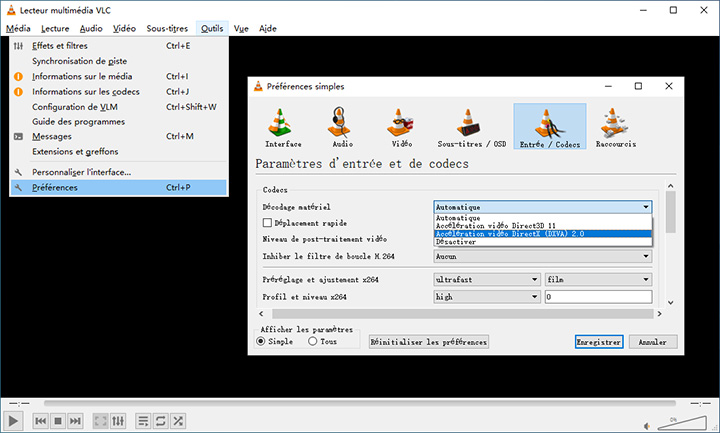
Task: Start playback with the play button
Action: 13,421
